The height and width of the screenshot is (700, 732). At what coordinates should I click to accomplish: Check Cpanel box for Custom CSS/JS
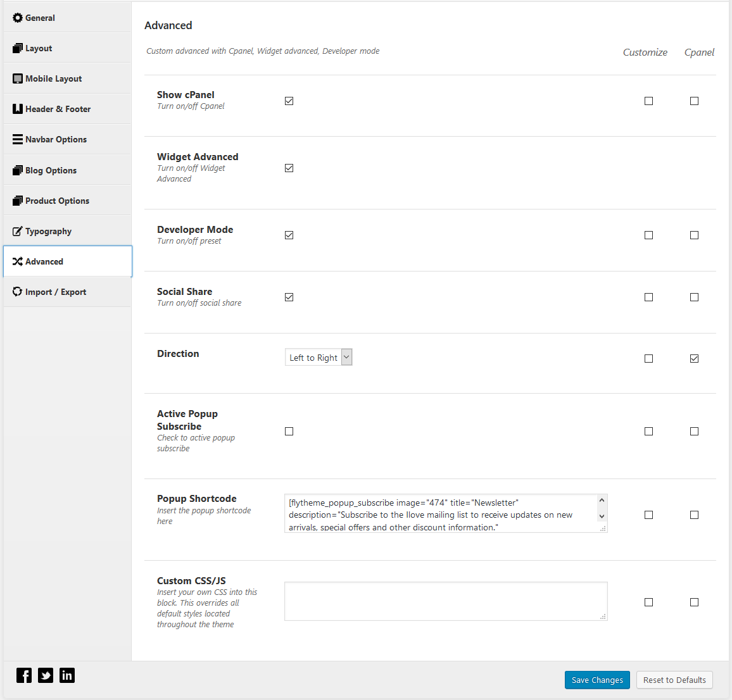[x=694, y=603]
